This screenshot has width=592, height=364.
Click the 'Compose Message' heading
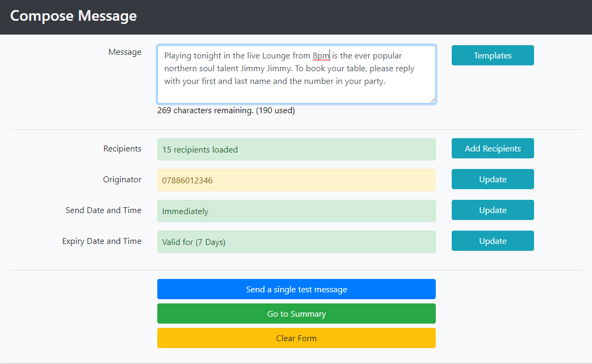coord(73,16)
